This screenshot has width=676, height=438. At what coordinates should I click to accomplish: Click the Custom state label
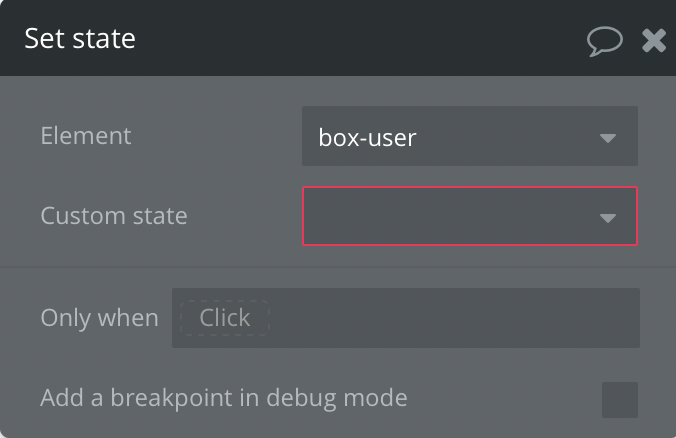(x=114, y=216)
